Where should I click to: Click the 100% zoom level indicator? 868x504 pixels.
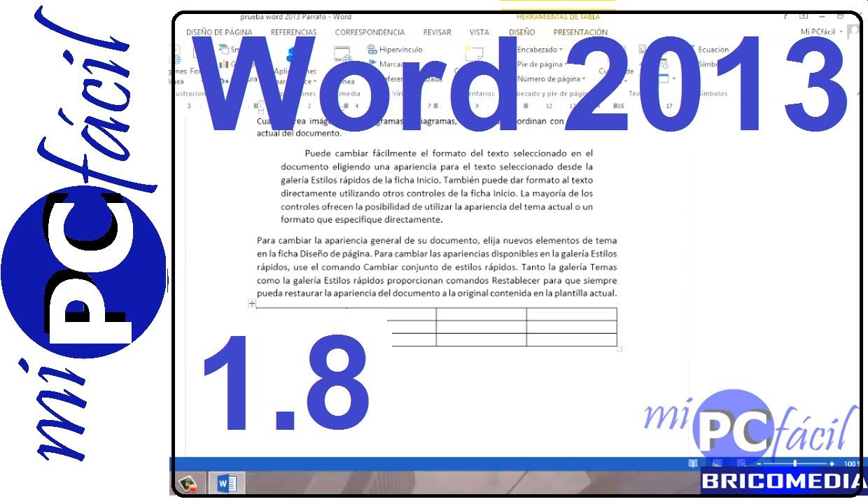pyautogui.click(x=851, y=463)
